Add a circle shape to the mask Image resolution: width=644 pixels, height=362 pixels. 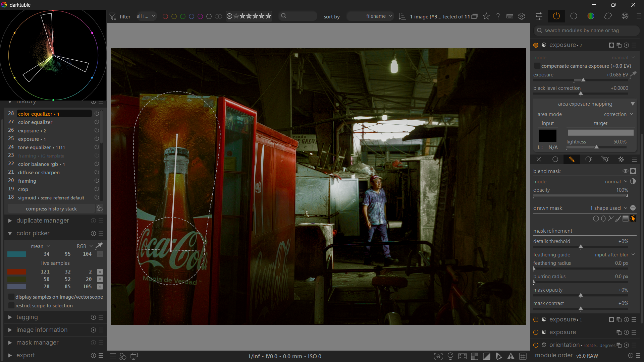[596, 219]
